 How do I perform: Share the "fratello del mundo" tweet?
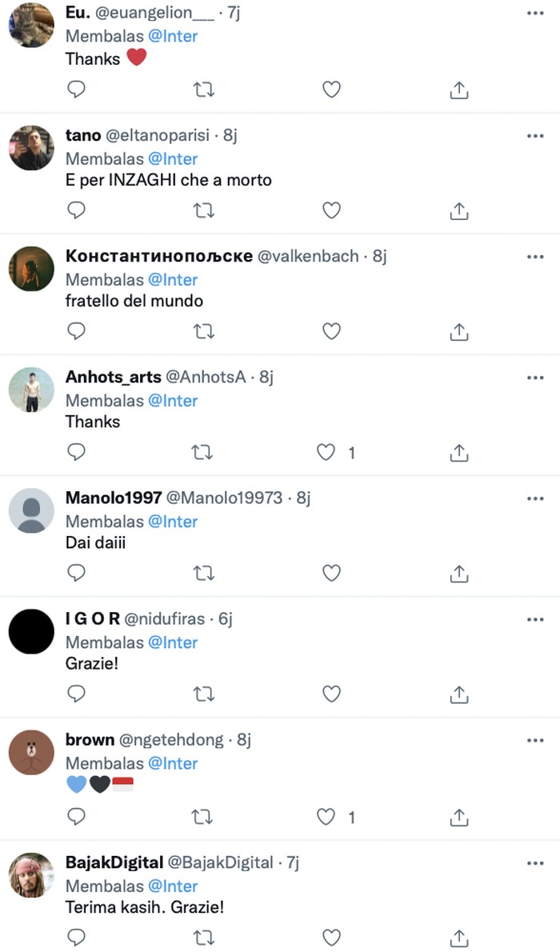[x=458, y=331]
